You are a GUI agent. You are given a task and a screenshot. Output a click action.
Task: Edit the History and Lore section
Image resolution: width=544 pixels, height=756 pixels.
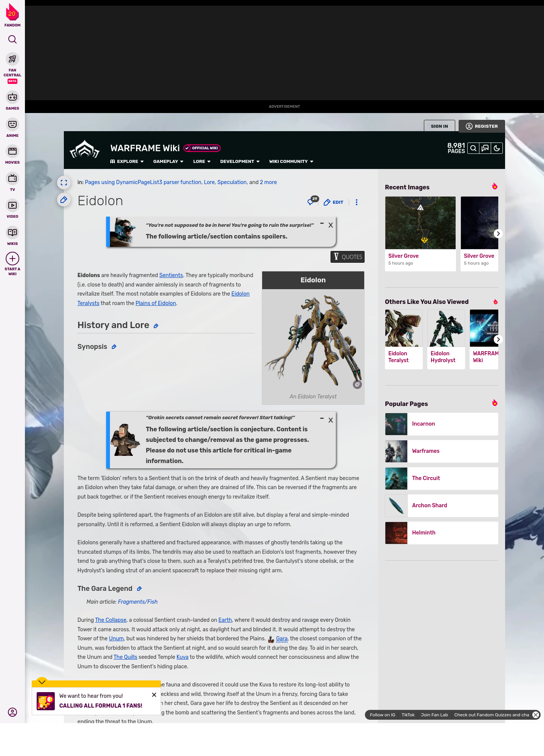point(156,326)
